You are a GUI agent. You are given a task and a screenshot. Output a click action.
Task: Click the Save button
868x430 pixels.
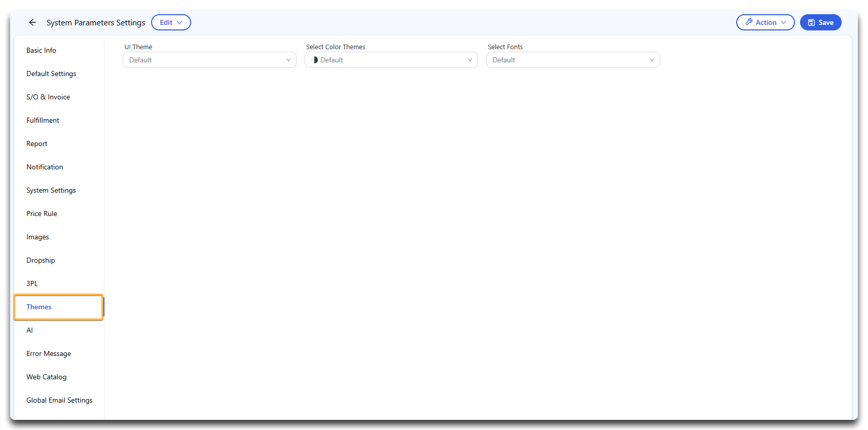[x=820, y=22]
